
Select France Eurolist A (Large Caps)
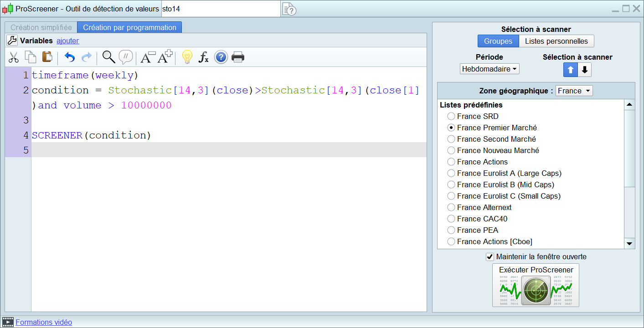451,173
